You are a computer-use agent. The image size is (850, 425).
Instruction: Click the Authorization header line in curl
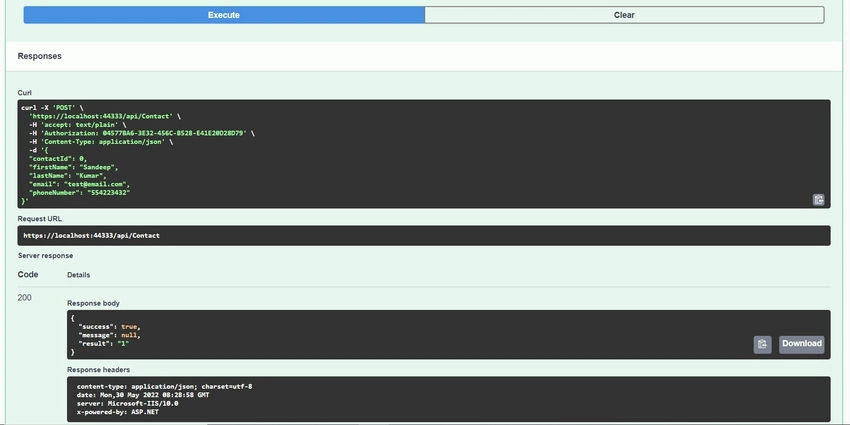142,133
